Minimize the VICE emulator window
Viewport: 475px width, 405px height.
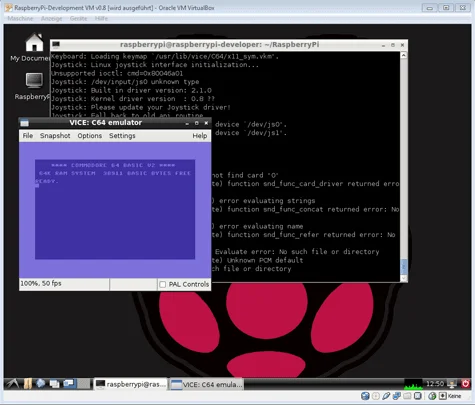(x=187, y=123)
